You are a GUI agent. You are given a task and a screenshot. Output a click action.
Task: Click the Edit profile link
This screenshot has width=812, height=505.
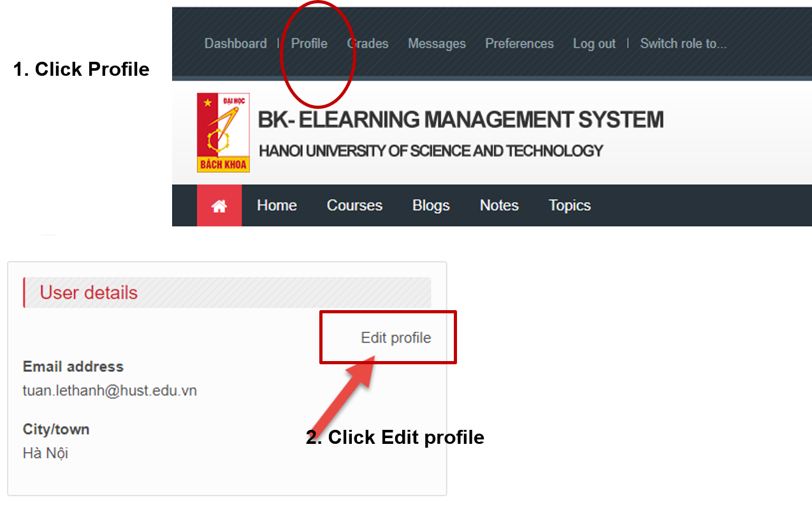tap(396, 338)
